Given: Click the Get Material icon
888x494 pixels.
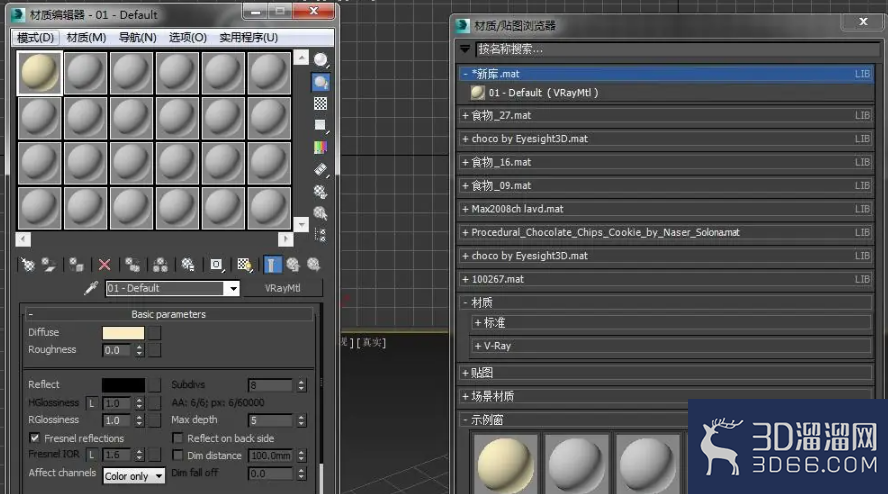Looking at the screenshot, I should coord(28,265).
